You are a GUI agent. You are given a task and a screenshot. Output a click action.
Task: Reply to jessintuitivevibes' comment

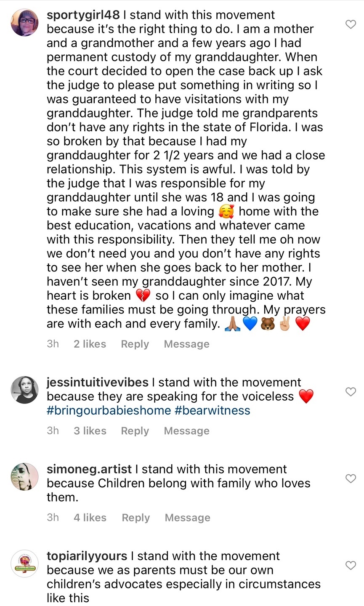pyautogui.click(x=135, y=431)
